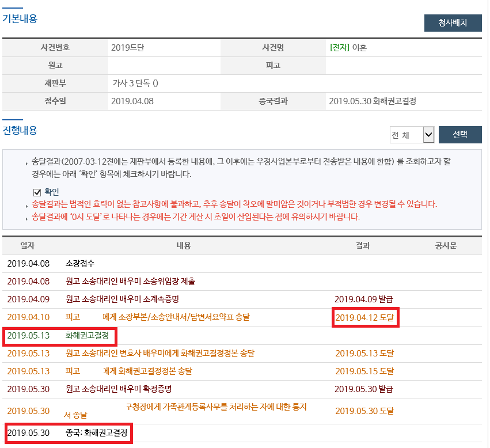
Task: Click the 구청장에게 통지 entry
Action: click(216, 407)
